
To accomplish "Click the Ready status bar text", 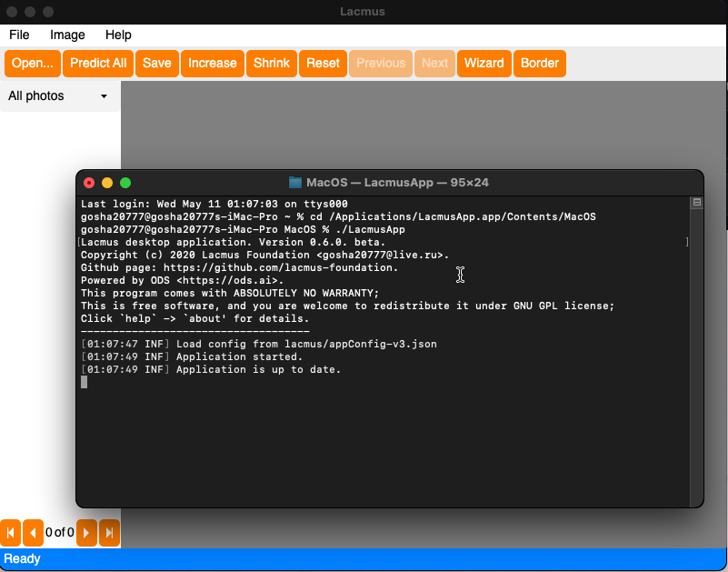I will pyautogui.click(x=22, y=558).
